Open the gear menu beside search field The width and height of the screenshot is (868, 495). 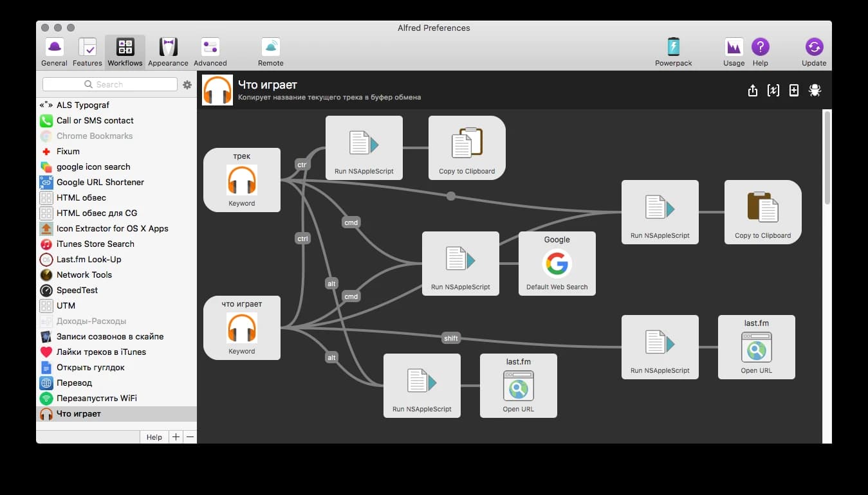(x=187, y=85)
